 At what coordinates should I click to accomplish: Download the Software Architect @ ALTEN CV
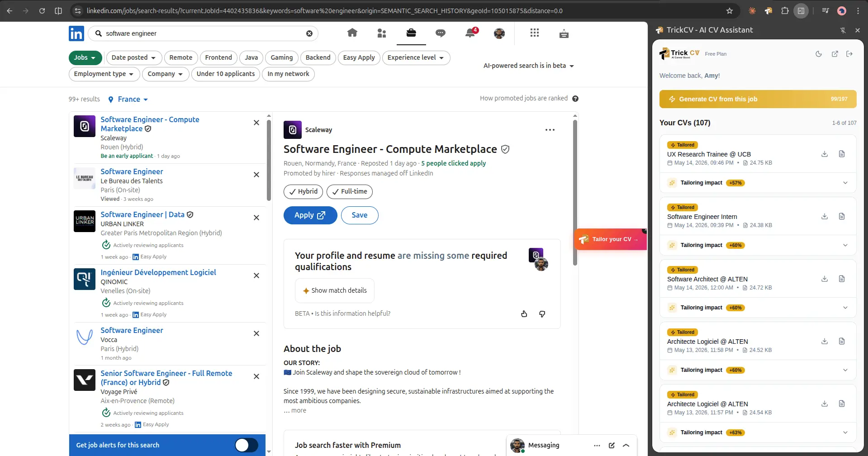825,279
